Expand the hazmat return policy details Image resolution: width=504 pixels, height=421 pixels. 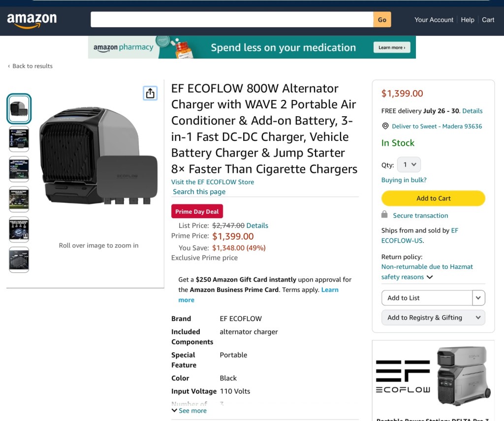click(x=430, y=277)
